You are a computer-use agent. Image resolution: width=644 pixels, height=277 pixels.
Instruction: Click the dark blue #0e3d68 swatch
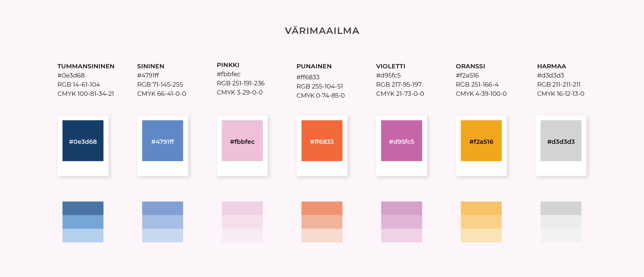(83, 141)
